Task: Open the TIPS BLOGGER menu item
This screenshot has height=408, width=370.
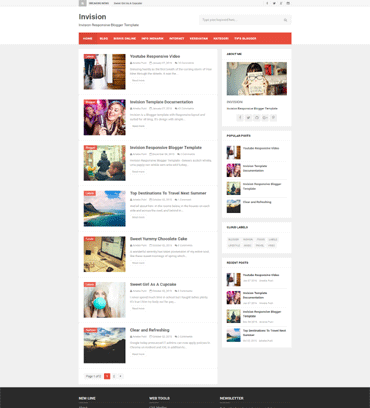Action: 245,38
